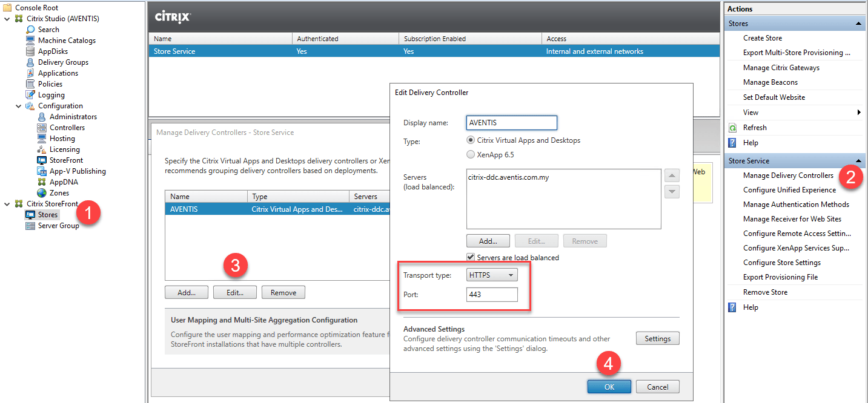Collapse the Citrix Studio (AVENTIS) tree node
This screenshot has width=868, height=403.
(7, 19)
